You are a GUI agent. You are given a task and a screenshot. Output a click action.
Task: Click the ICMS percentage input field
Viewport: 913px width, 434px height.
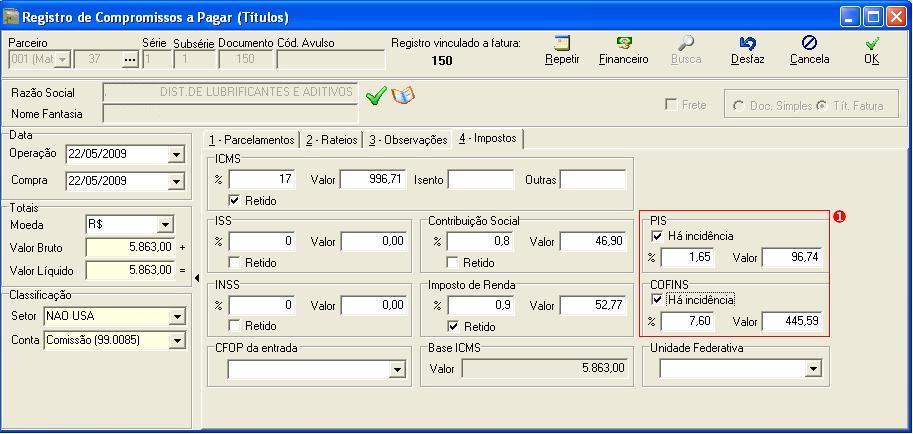coord(261,180)
